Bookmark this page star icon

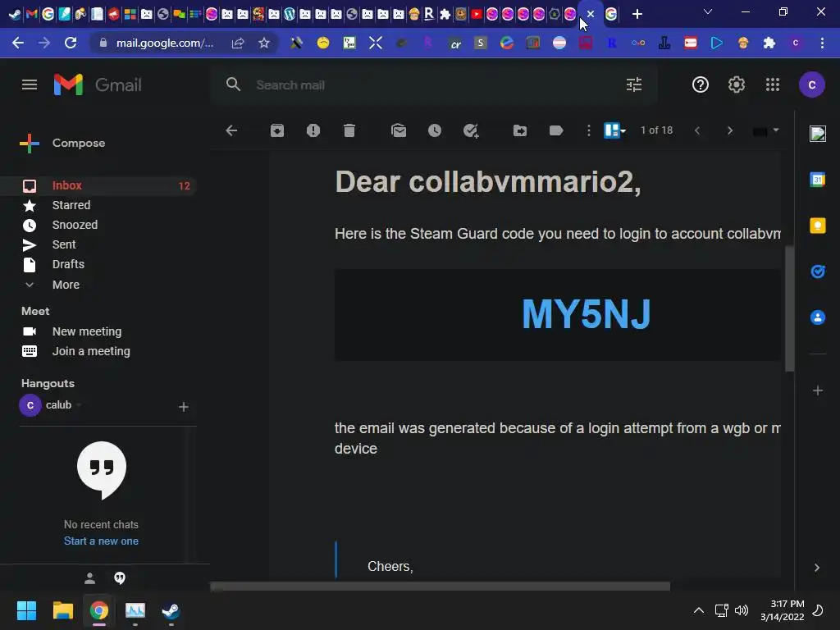pyautogui.click(x=263, y=43)
